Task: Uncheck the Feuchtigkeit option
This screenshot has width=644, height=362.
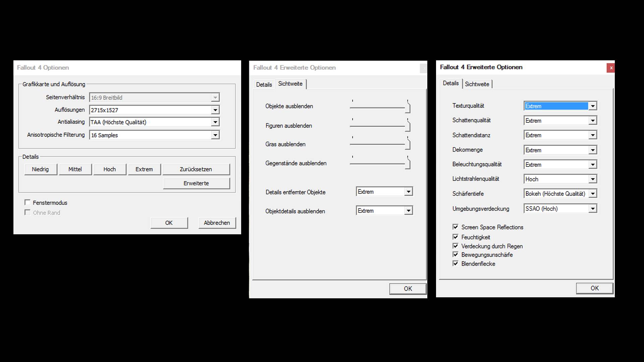Action: [455, 237]
